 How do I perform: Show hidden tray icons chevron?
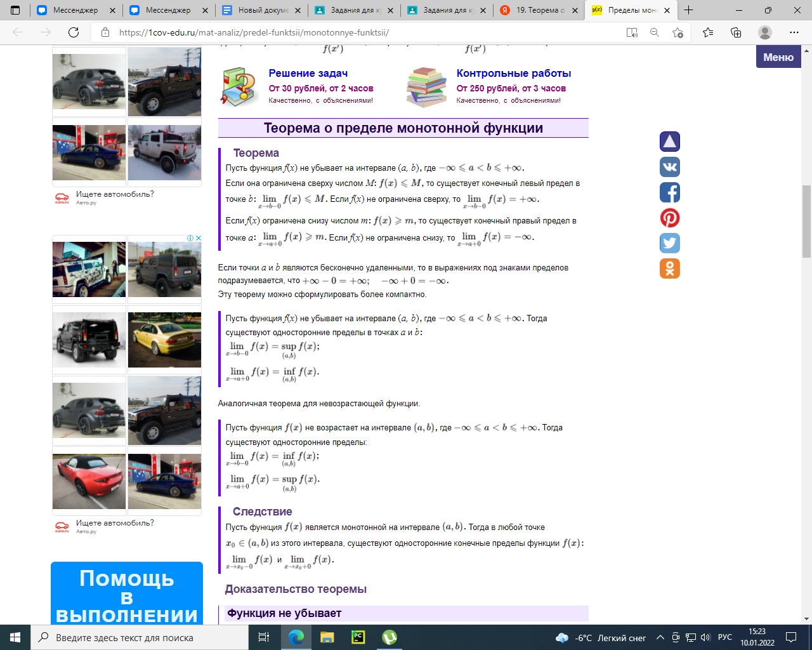660,637
